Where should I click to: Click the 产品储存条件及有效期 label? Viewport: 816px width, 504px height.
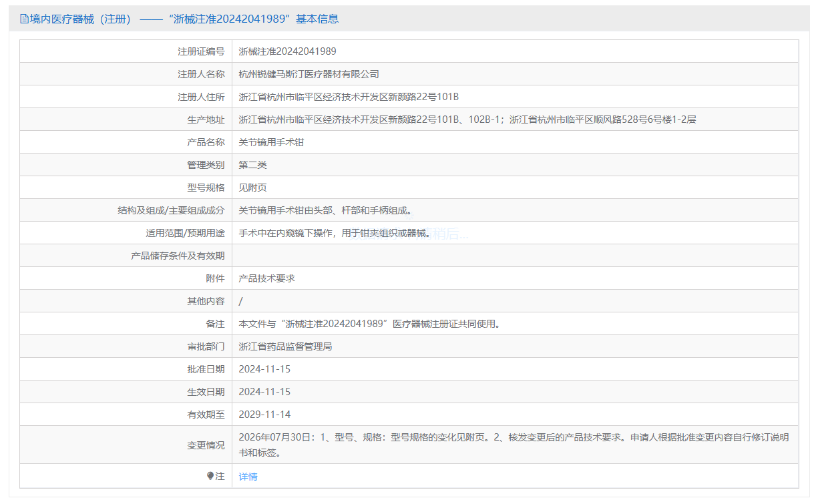pos(178,256)
